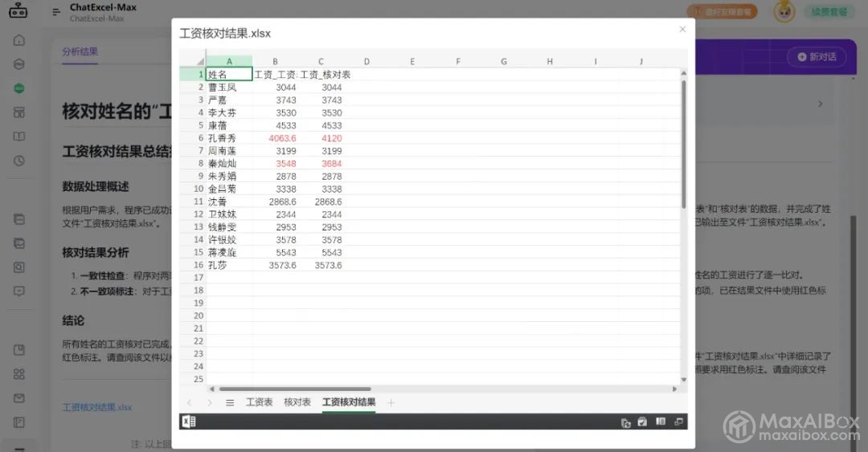The height and width of the screenshot is (452, 868).
Task: Open the clock history icon in sidebar
Action: pyautogui.click(x=18, y=161)
